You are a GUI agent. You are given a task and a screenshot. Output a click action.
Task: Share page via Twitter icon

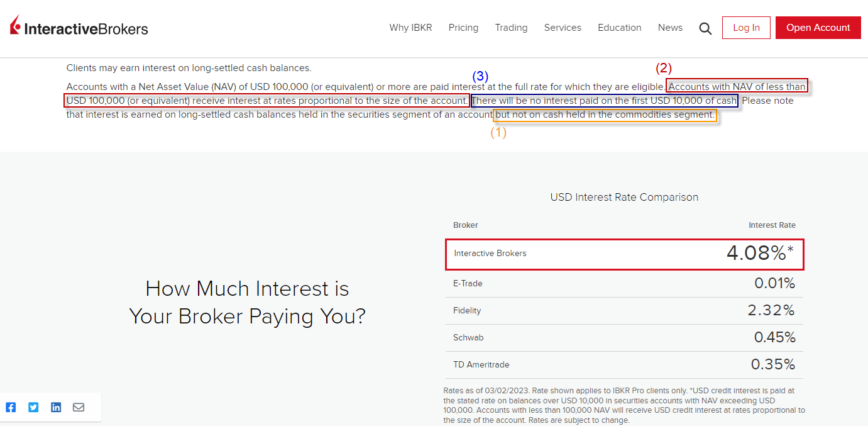pyautogui.click(x=33, y=407)
